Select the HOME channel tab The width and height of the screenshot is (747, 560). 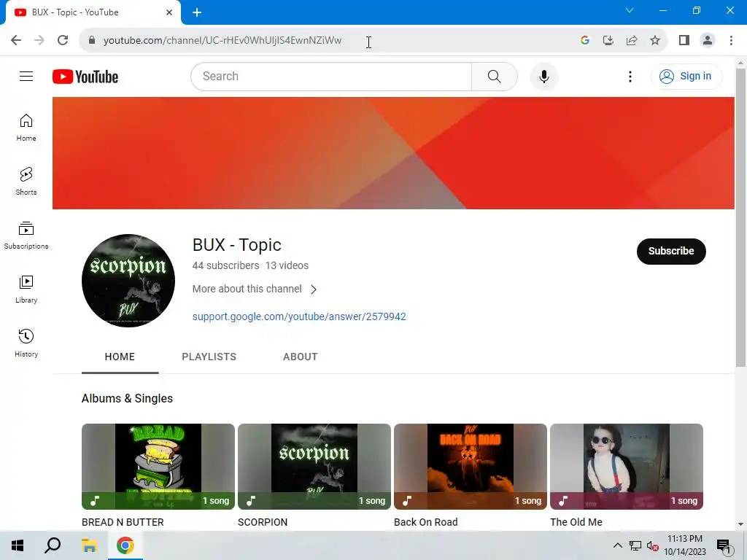(120, 357)
